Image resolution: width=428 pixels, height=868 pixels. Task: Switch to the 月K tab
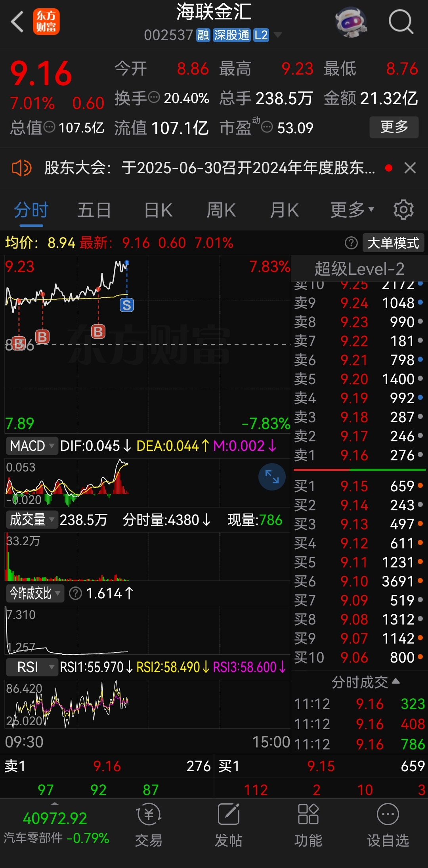[284, 210]
